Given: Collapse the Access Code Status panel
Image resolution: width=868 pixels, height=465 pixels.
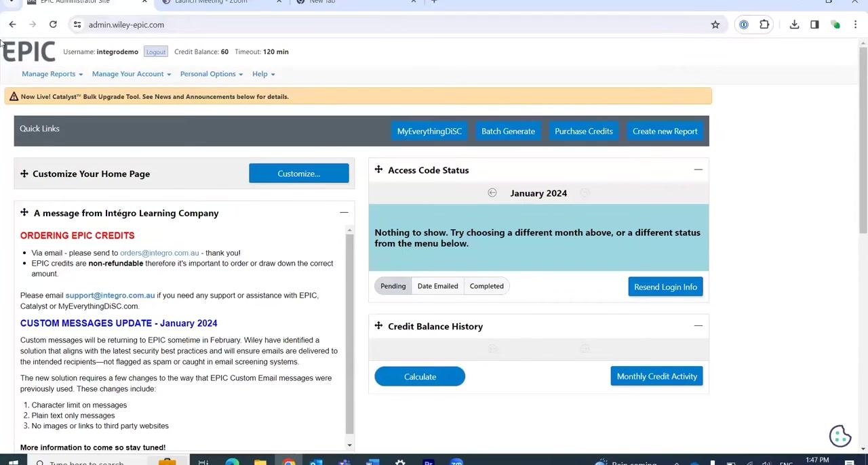Looking at the screenshot, I should [698, 169].
